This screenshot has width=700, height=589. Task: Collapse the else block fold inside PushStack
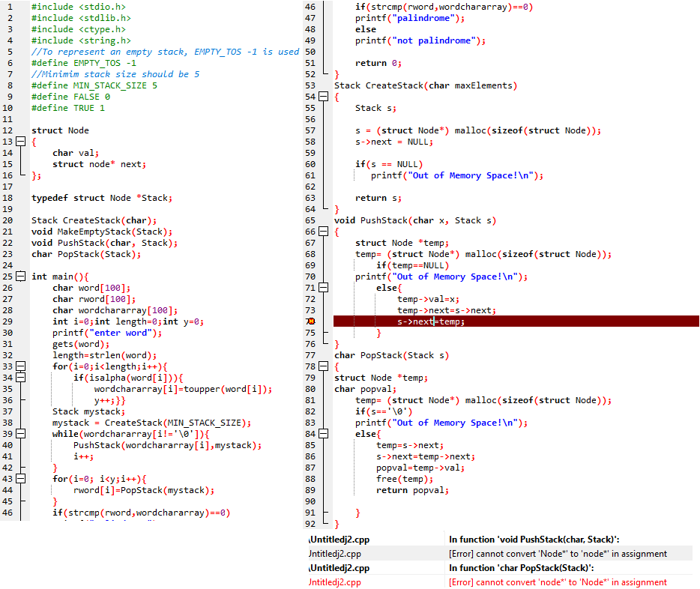point(322,288)
